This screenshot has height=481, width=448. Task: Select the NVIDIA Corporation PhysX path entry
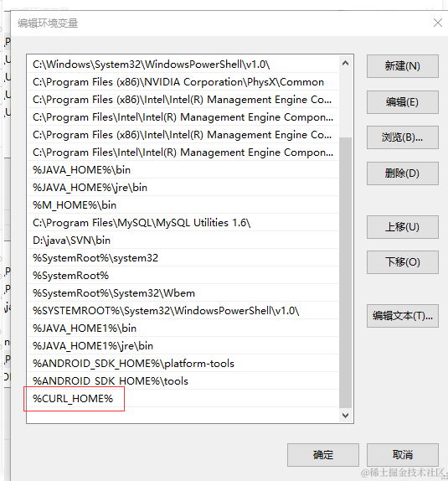point(183,82)
